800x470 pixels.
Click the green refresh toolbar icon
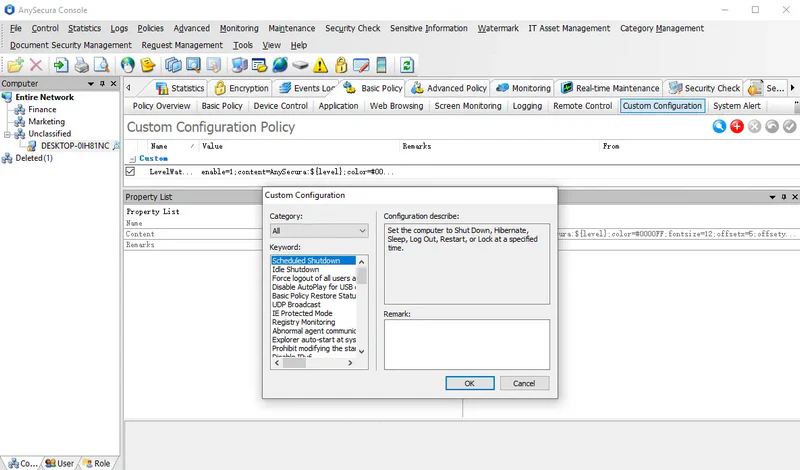(x=407, y=65)
